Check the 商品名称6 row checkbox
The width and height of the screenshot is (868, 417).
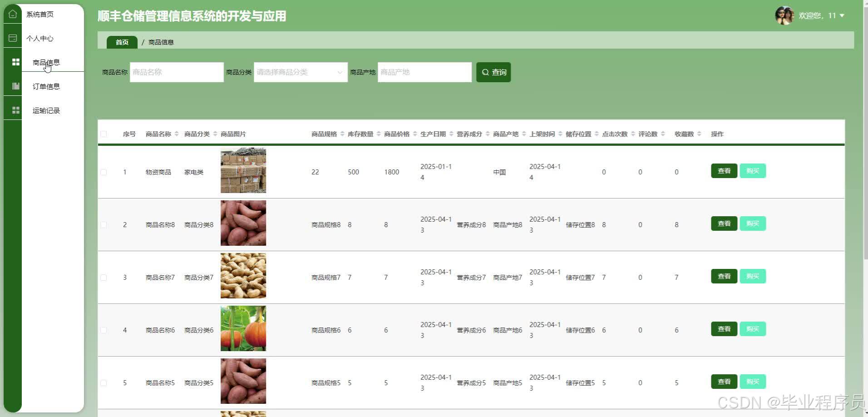104,330
